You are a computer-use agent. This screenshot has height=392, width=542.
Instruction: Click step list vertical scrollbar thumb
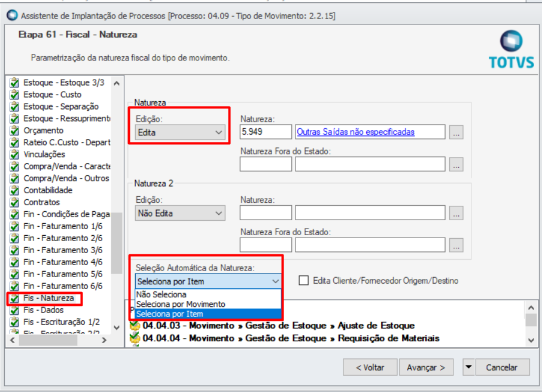(x=117, y=243)
